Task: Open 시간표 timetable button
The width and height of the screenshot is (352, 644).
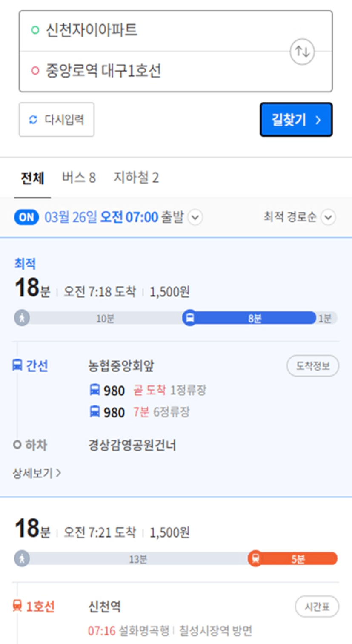Action: pyautogui.click(x=317, y=607)
